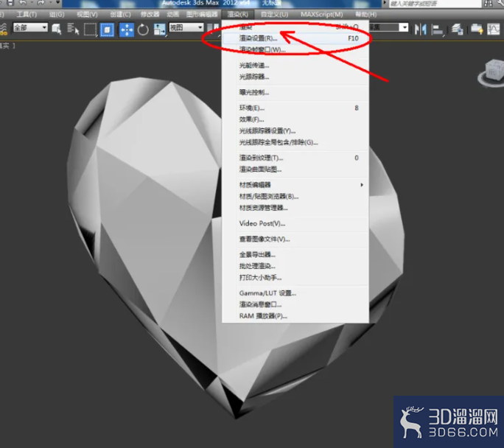This screenshot has width=504, height=448.
Task: Select 光跟踪器... in the render menu
Action: tap(295, 77)
